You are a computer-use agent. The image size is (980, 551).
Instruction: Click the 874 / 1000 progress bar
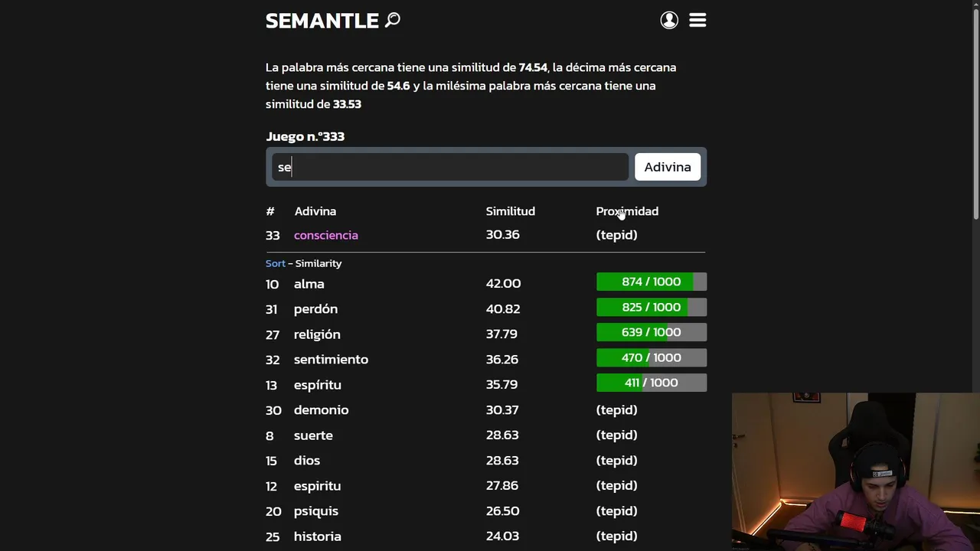651,282
